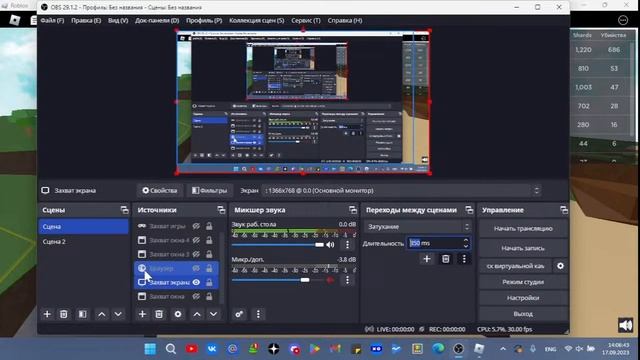Show the Захват игры source
This screenshot has width=640, height=360.
[196, 226]
